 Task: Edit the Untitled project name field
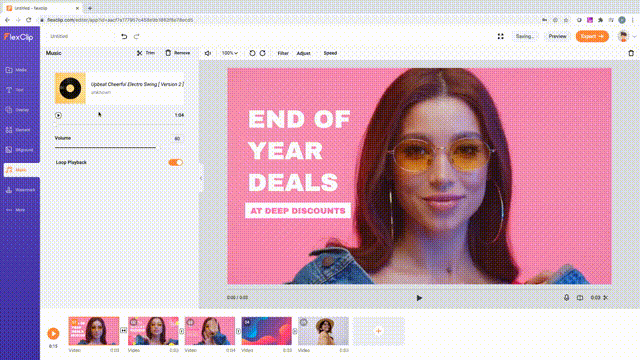pos(80,36)
